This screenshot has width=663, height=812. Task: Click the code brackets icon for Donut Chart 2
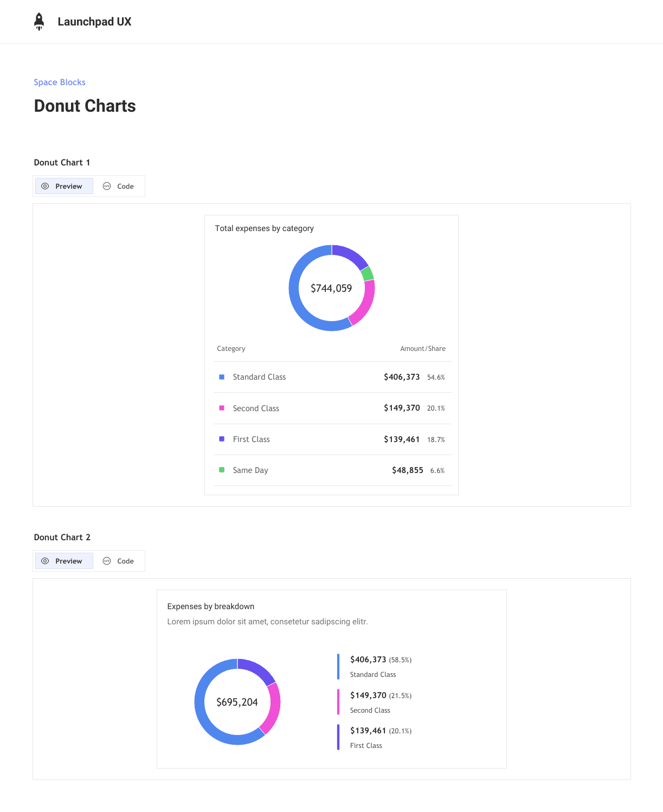107,561
